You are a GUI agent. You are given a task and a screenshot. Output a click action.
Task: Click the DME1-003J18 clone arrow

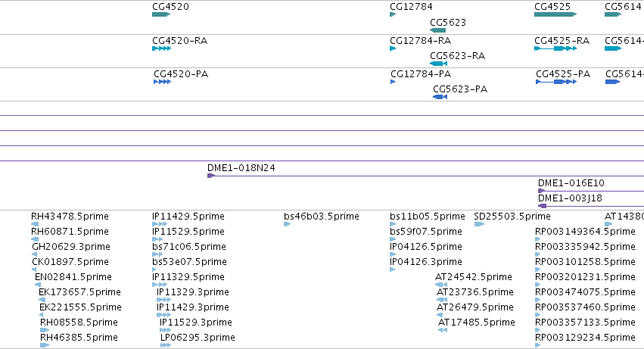(542, 206)
